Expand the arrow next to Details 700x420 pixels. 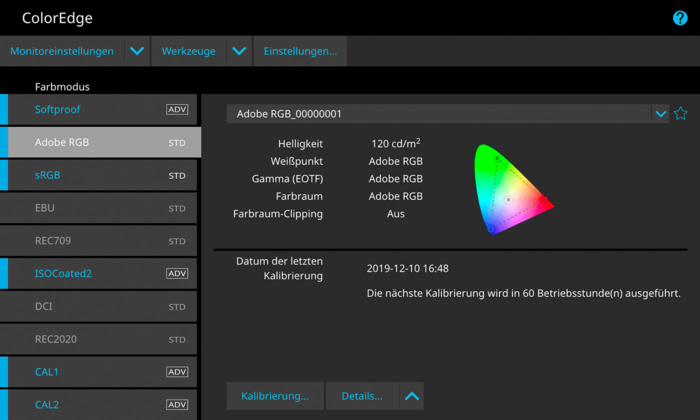(412, 396)
